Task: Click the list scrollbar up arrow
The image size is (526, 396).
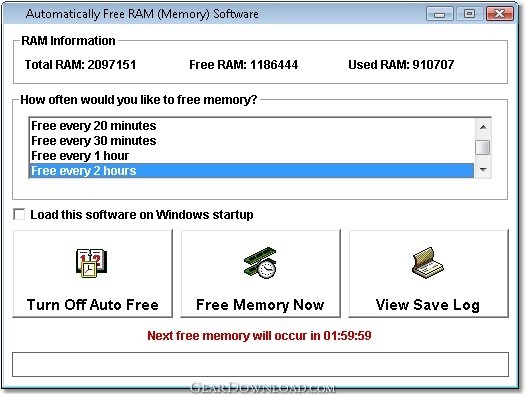Action: click(x=483, y=127)
